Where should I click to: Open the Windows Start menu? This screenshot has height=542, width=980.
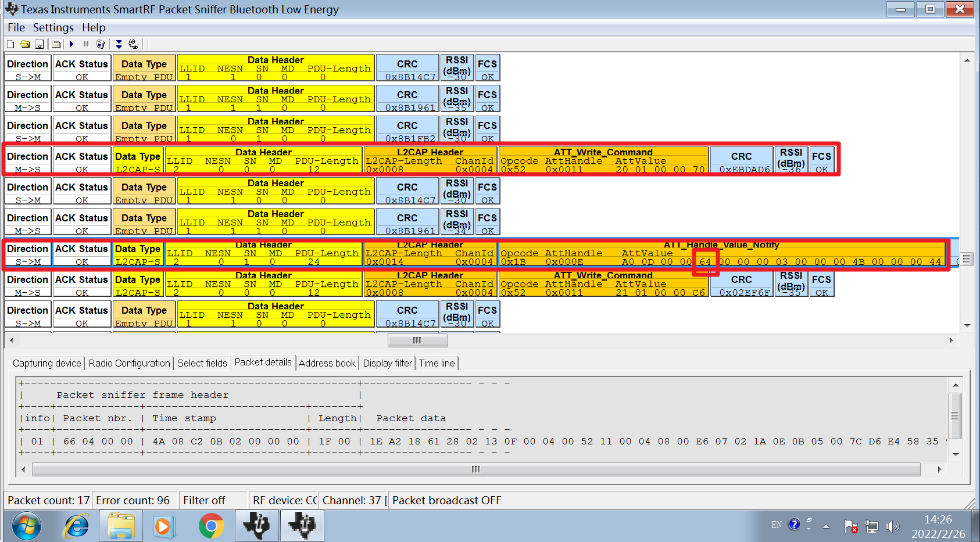27,526
